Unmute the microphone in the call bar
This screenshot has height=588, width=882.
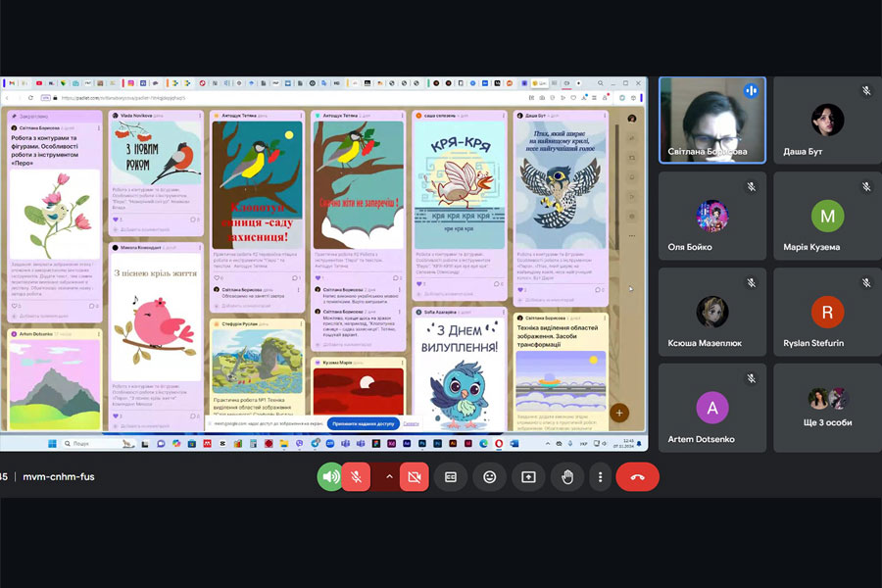(x=358, y=477)
